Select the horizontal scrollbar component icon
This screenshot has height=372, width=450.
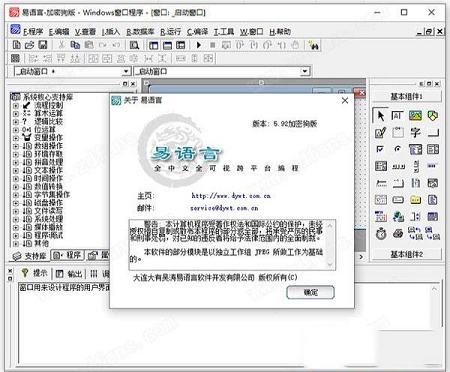pos(398,166)
